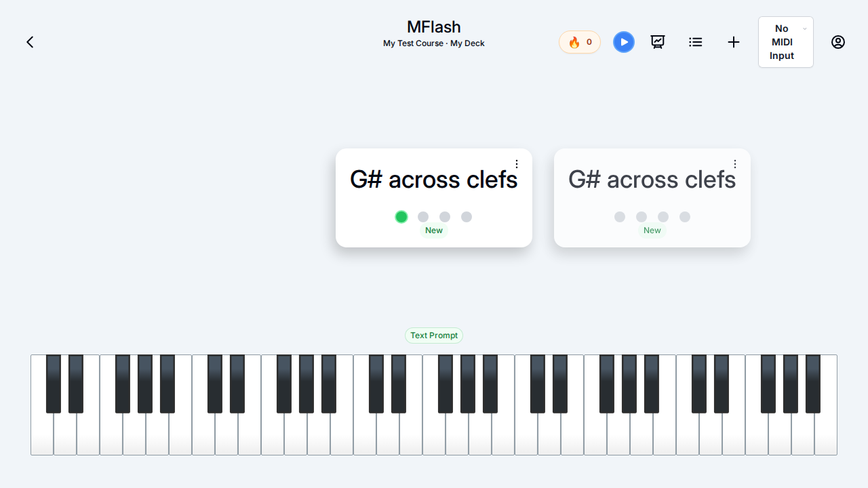Play the first black piano key
The image size is (868, 488).
54,384
